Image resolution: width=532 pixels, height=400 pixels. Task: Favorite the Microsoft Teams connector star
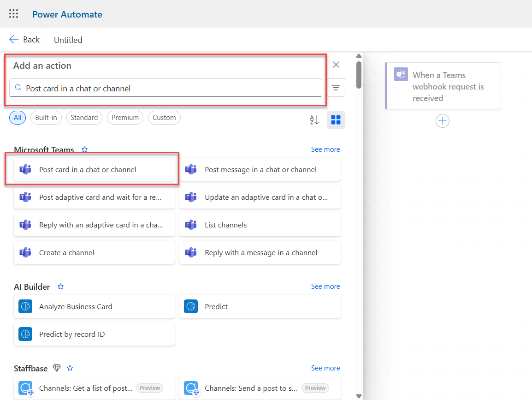(x=85, y=149)
